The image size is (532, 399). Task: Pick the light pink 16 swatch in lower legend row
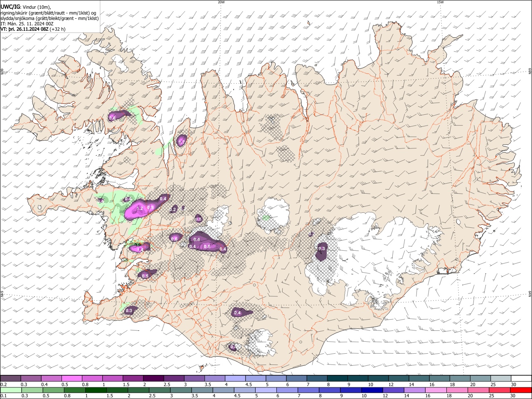[x=436, y=390]
